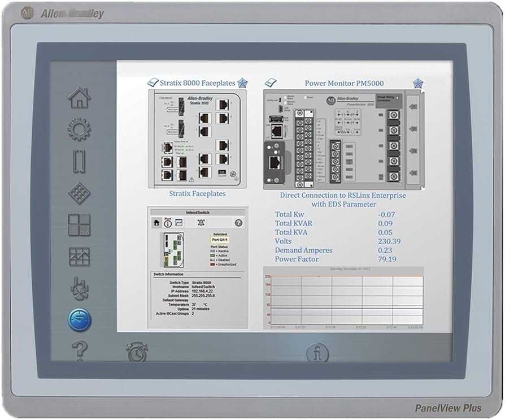Toggle the favorite star beside Stratix 8000 Faceplates
The image size is (505, 420).
coord(243,83)
